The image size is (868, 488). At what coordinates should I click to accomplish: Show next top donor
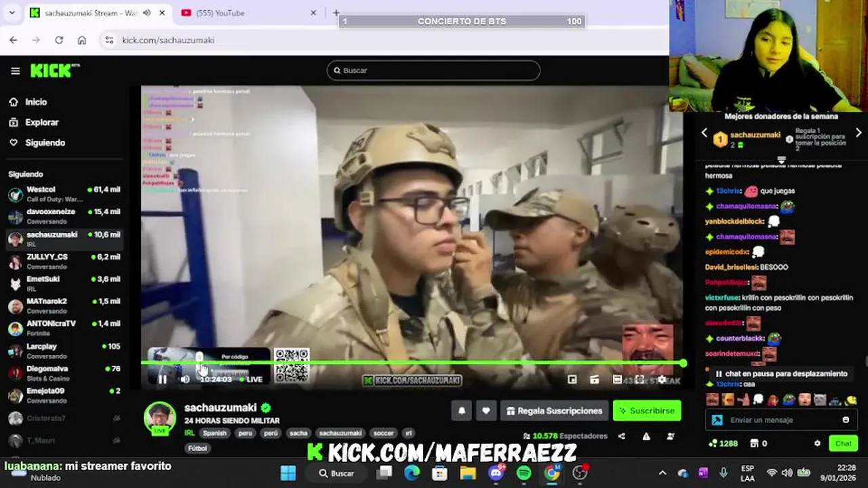859,133
